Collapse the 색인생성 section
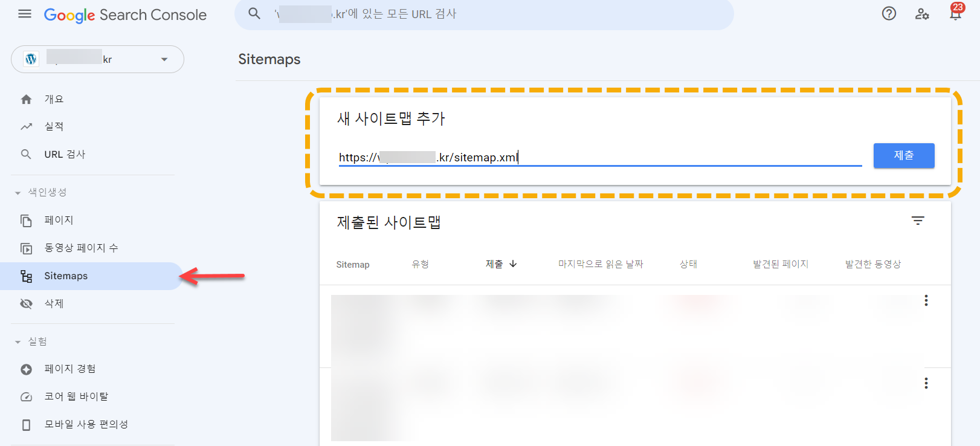The height and width of the screenshot is (446, 980). (x=18, y=193)
